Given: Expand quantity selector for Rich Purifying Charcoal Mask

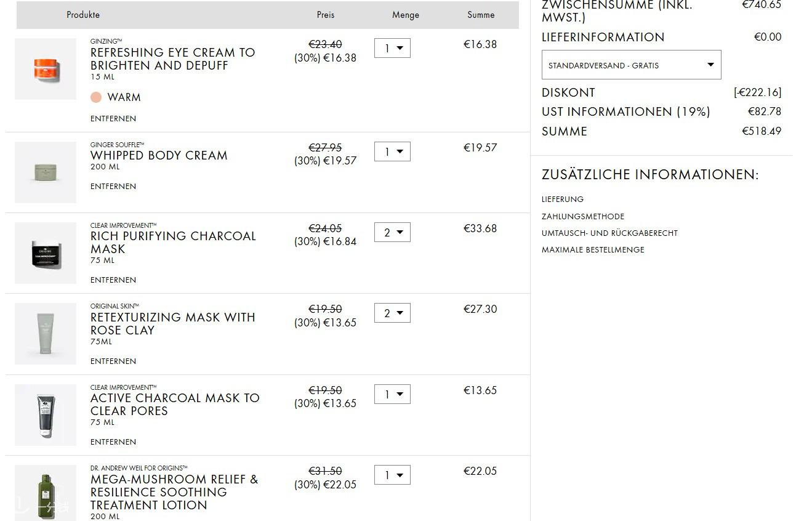Looking at the screenshot, I should click(392, 232).
